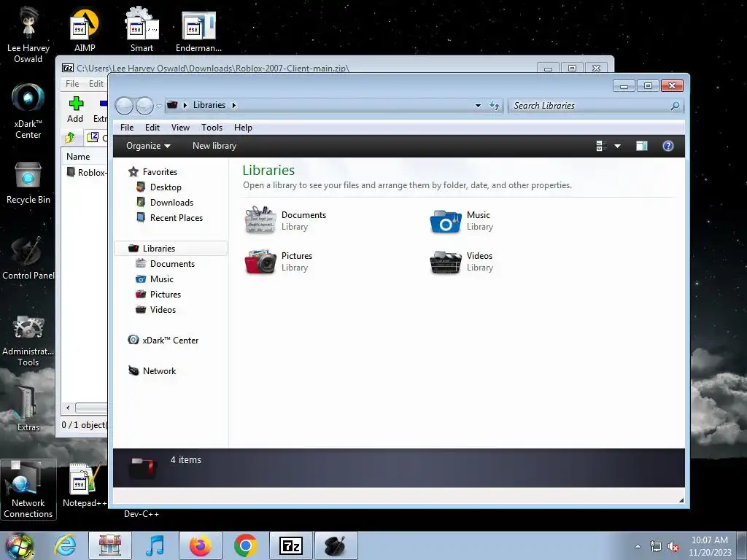Click the Name column header in 7-Zip
Viewport: 747px width, 560px height.
pos(78,157)
